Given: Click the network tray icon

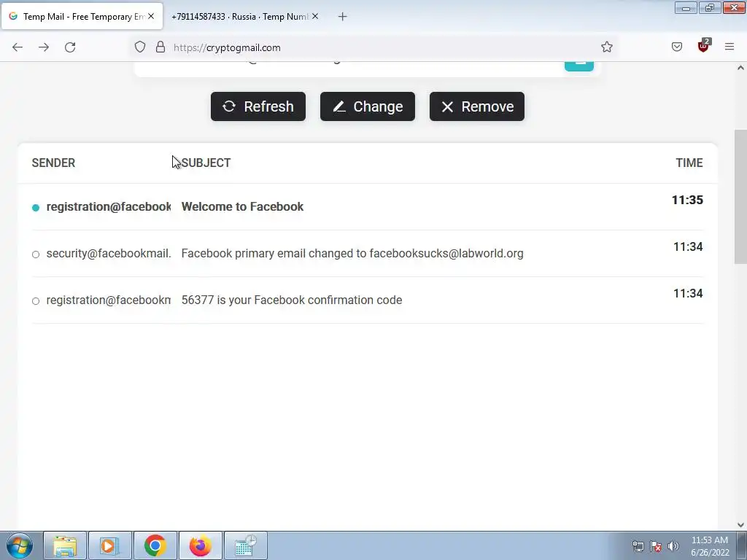Looking at the screenshot, I should [x=638, y=546].
